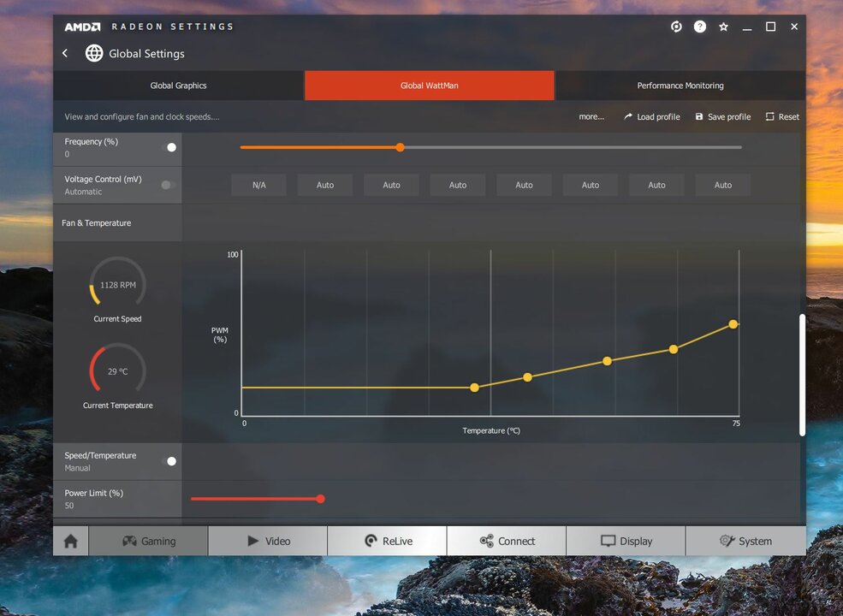Toggle the Frequency (%) switch
Viewport: 843px width, 616px height.
tap(169, 147)
